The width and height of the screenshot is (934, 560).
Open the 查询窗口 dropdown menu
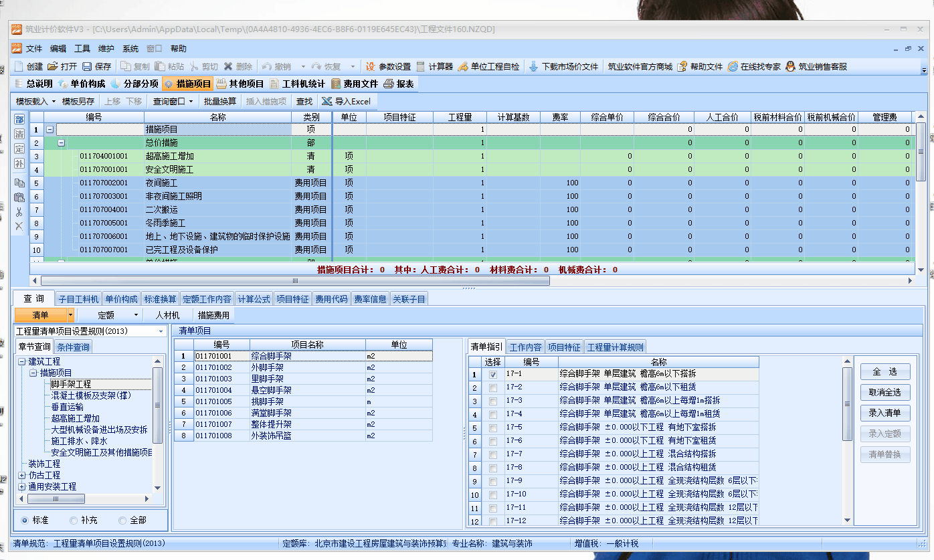(191, 102)
